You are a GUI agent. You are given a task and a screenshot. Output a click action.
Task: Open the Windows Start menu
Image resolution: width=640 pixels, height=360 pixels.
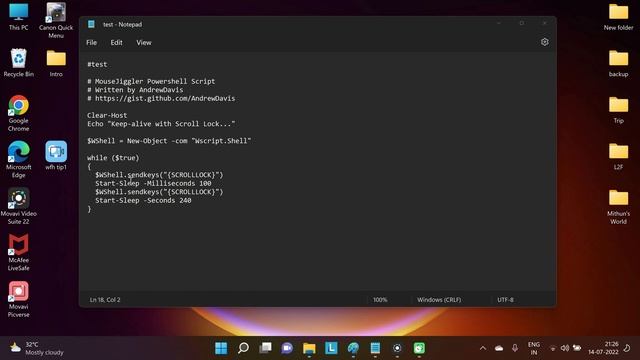221,348
